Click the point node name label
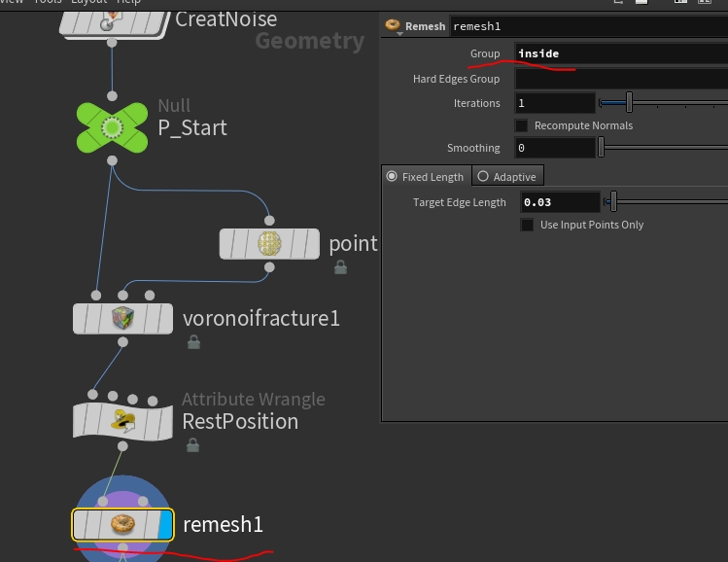 (354, 244)
